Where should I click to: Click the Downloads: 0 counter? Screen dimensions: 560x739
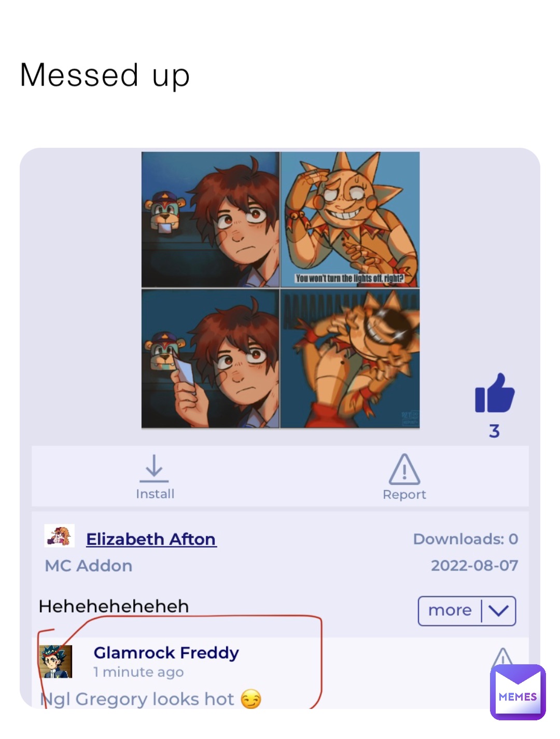click(x=466, y=539)
